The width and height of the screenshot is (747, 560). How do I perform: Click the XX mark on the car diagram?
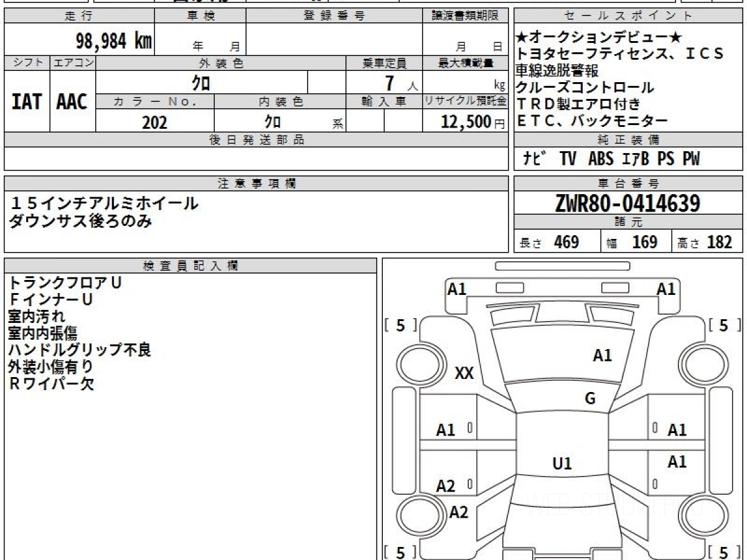464,373
